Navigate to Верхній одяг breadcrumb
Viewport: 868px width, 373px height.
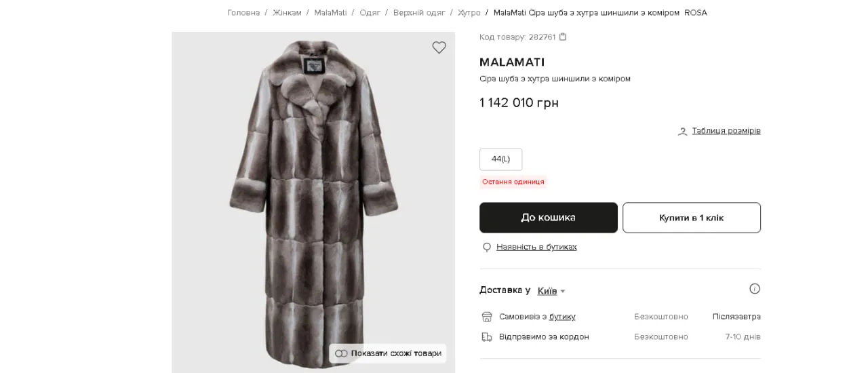point(419,13)
